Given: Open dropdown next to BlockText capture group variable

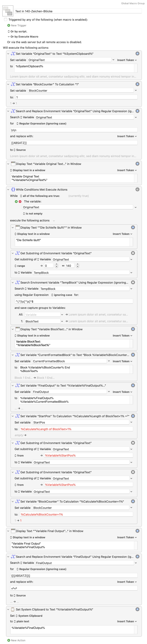Looking at the screenshot, I should coord(62,321).
